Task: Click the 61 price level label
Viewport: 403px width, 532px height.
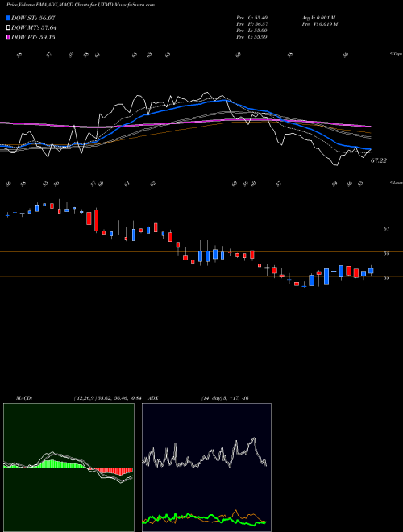Action: click(x=386, y=229)
